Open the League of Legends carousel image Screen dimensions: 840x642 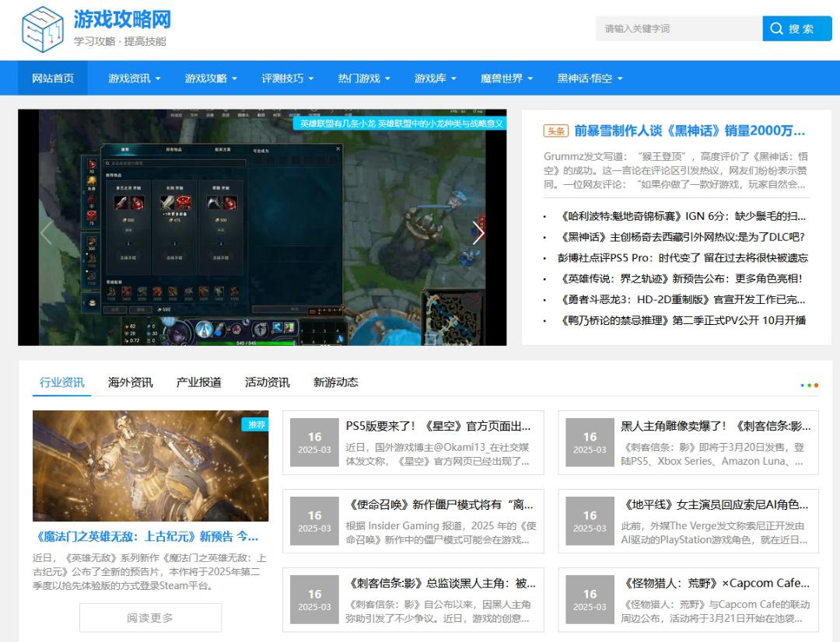pyautogui.click(x=262, y=228)
